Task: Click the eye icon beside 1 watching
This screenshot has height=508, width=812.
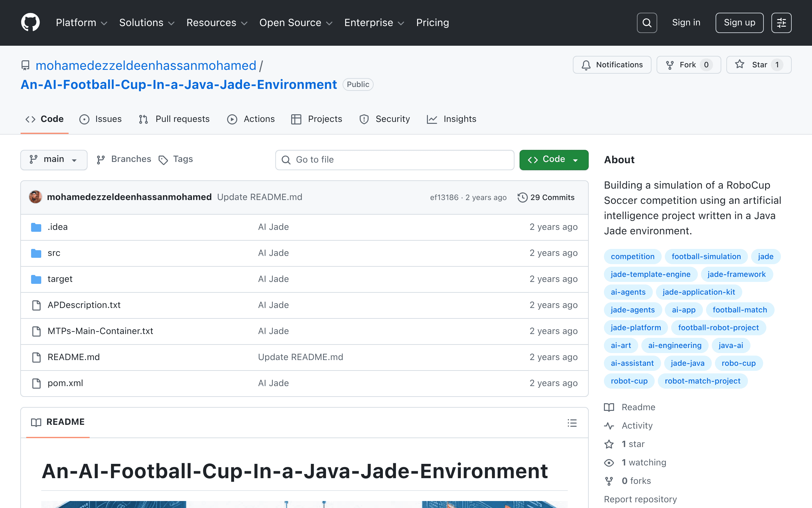Action: 609,463
